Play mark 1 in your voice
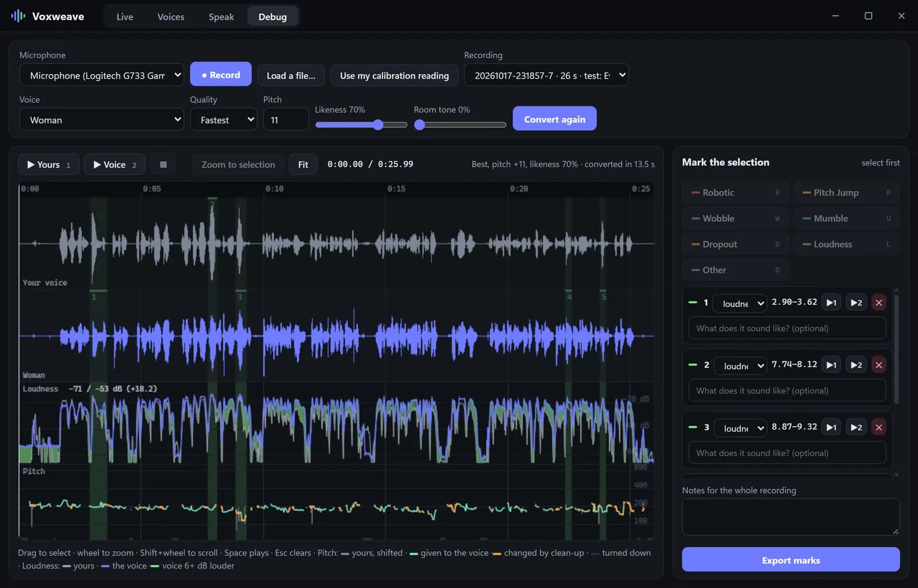The height and width of the screenshot is (588, 918). (x=831, y=302)
